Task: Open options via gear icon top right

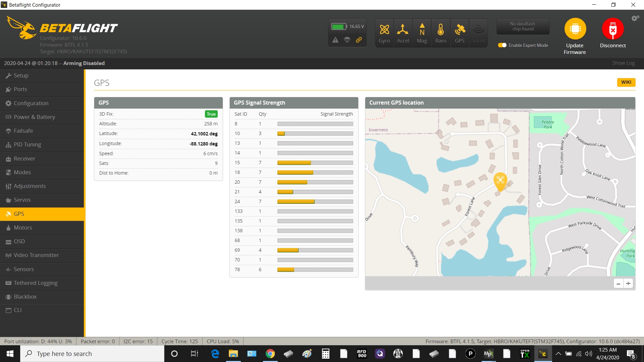Action: [635, 18]
